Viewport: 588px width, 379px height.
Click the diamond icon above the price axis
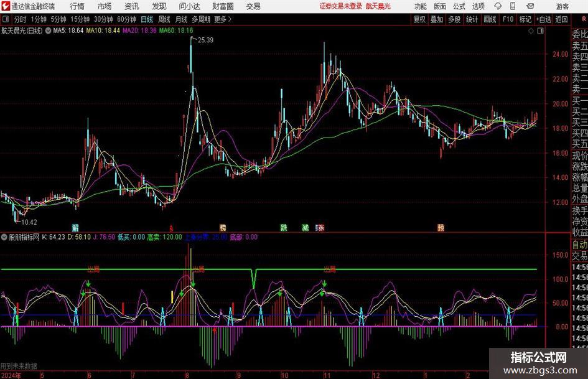coord(531,30)
